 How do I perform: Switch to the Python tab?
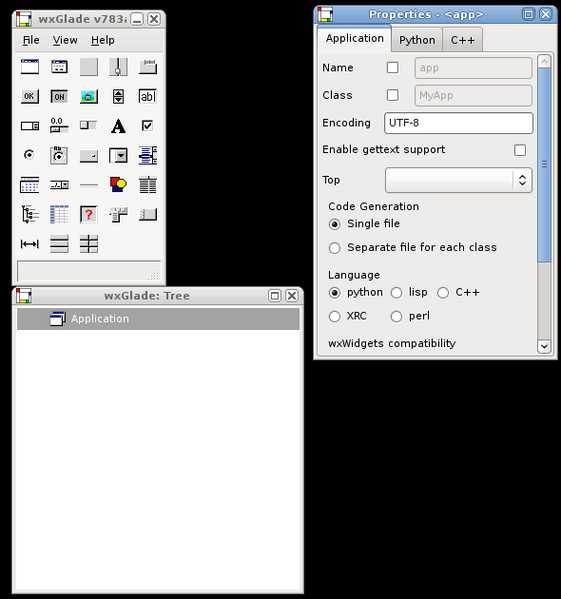tap(417, 40)
